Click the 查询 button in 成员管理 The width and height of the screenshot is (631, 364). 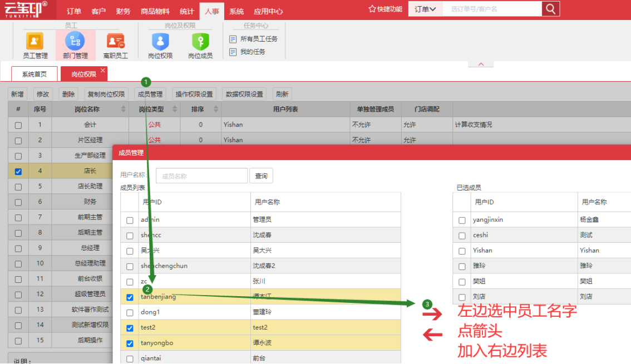(x=261, y=176)
